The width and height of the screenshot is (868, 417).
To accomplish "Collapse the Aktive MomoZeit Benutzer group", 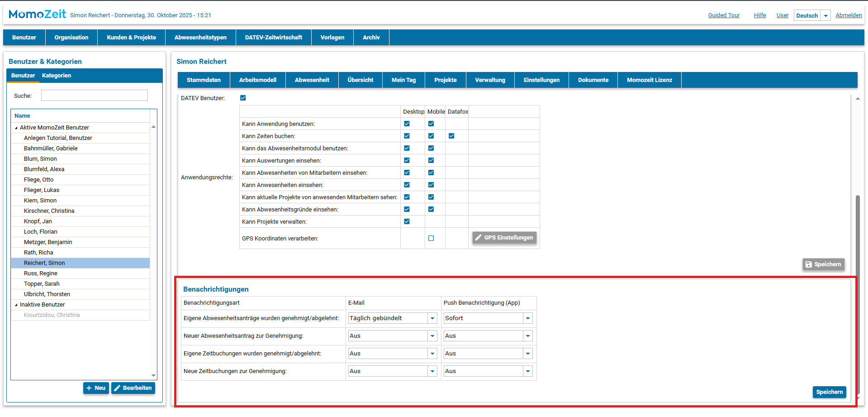I will (16, 128).
